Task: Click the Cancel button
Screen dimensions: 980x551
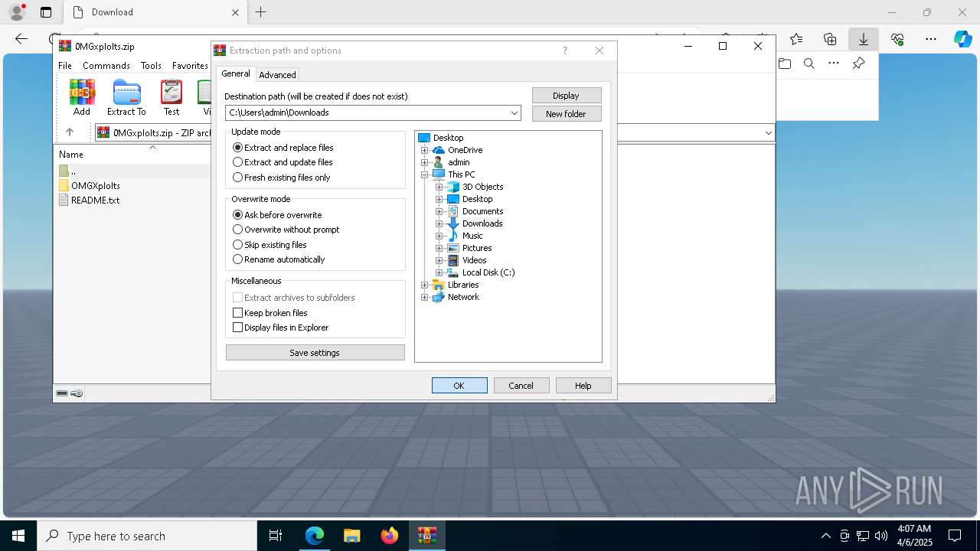Action: coord(521,386)
